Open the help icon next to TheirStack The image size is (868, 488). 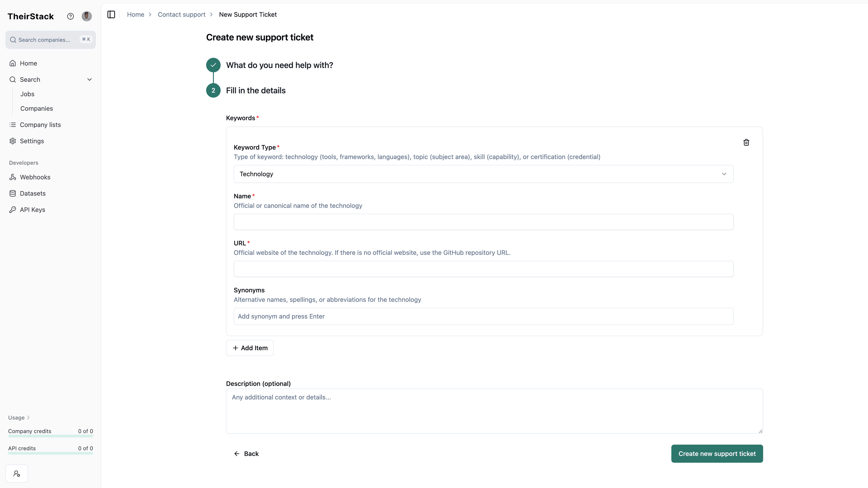point(71,16)
